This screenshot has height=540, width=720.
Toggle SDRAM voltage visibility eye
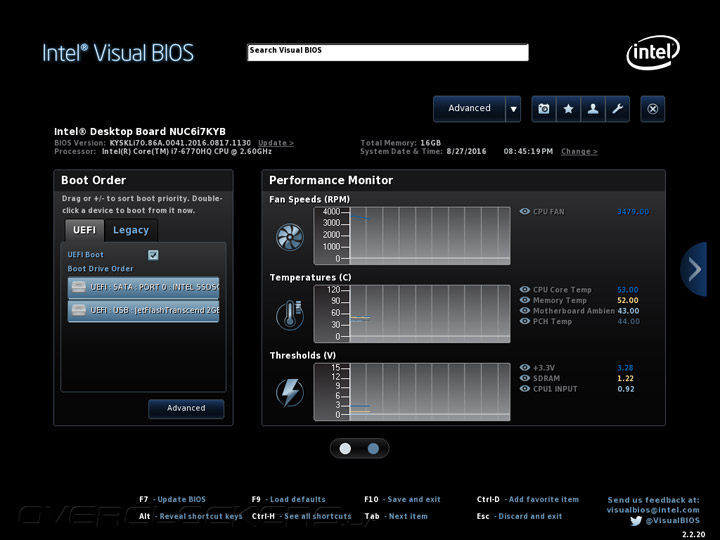coord(524,378)
